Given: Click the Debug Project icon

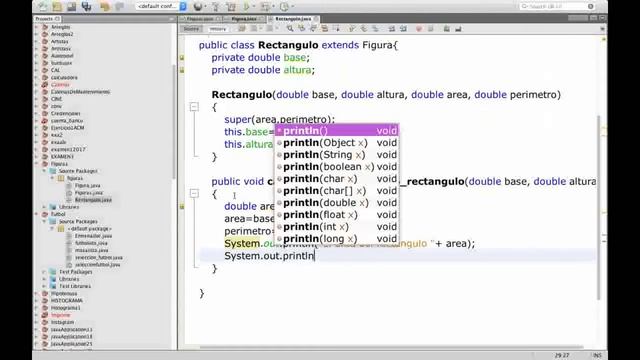Looking at the screenshot, I should coord(265,7).
